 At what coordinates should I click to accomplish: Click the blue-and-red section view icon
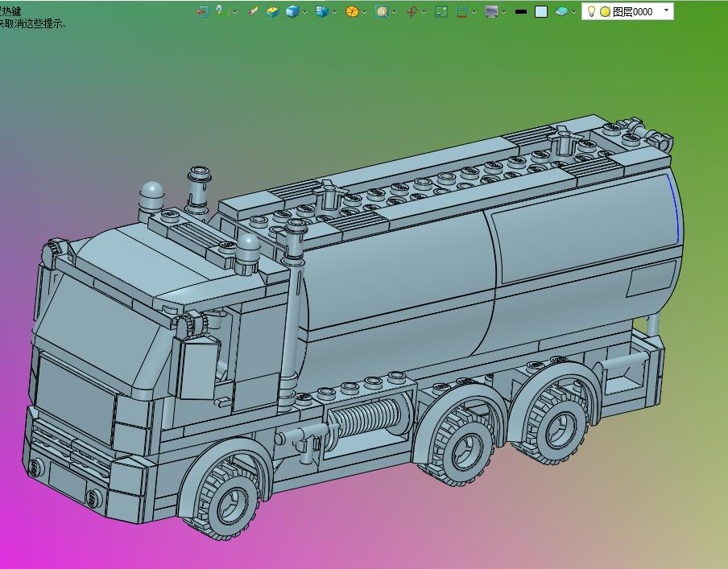[461, 11]
